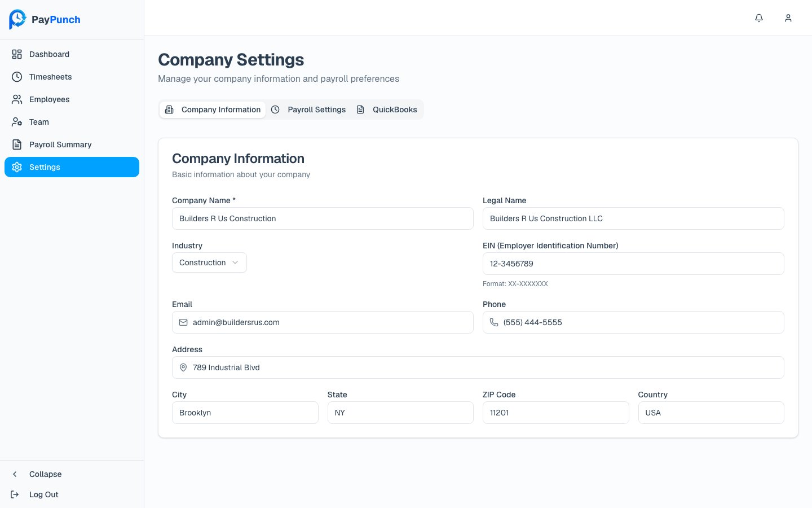Click the City input containing Brooklyn

coord(245,413)
